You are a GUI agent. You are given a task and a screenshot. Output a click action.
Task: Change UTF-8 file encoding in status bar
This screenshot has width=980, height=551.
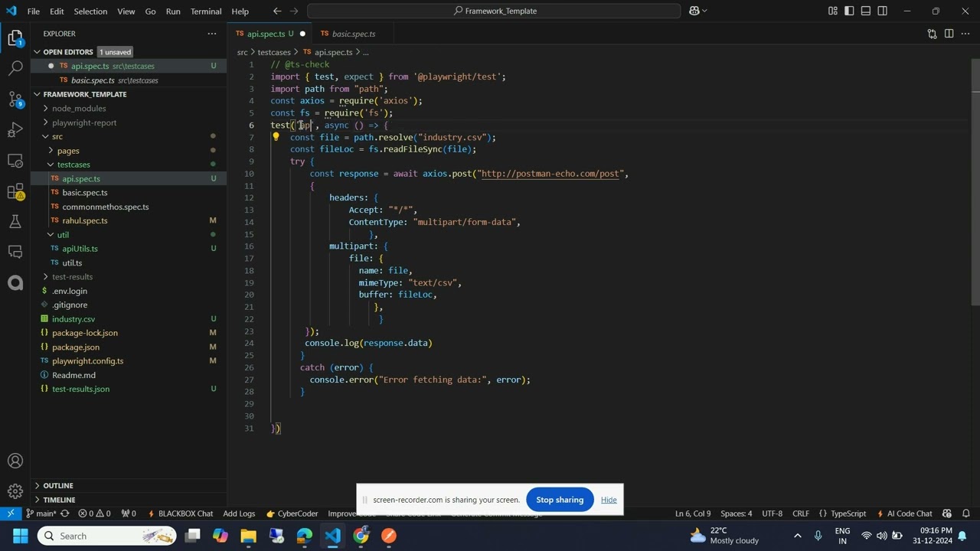[772, 514]
